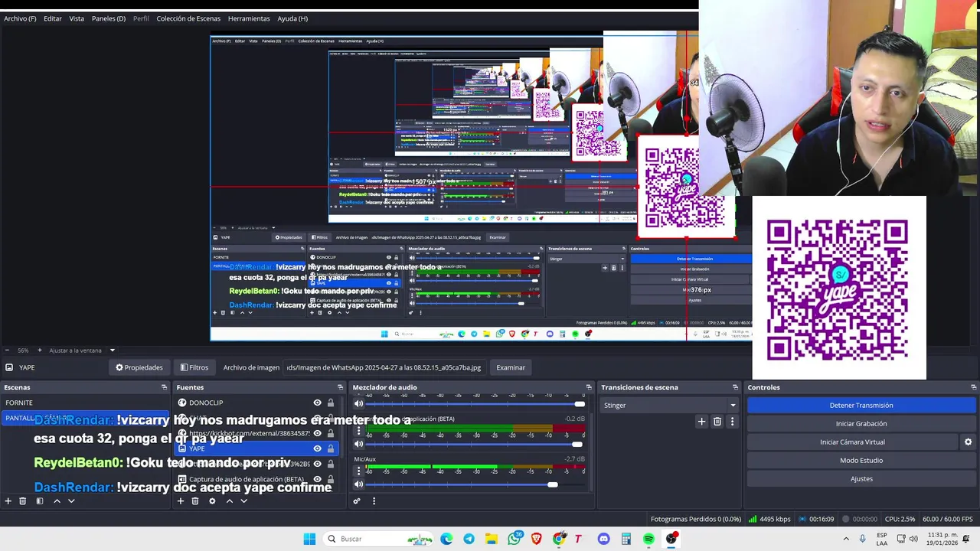
Task: Select the FORNITE scene
Action: pyautogui.click(x=84, y=403)
